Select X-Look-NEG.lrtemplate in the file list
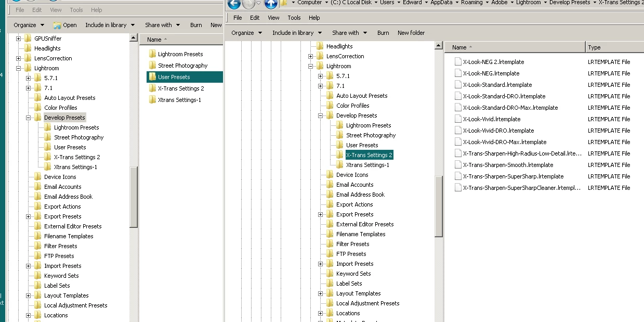 (491, 73)
